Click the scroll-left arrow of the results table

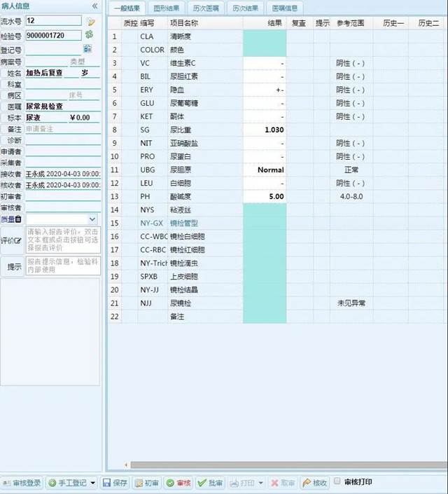click(x=126, y=465)
